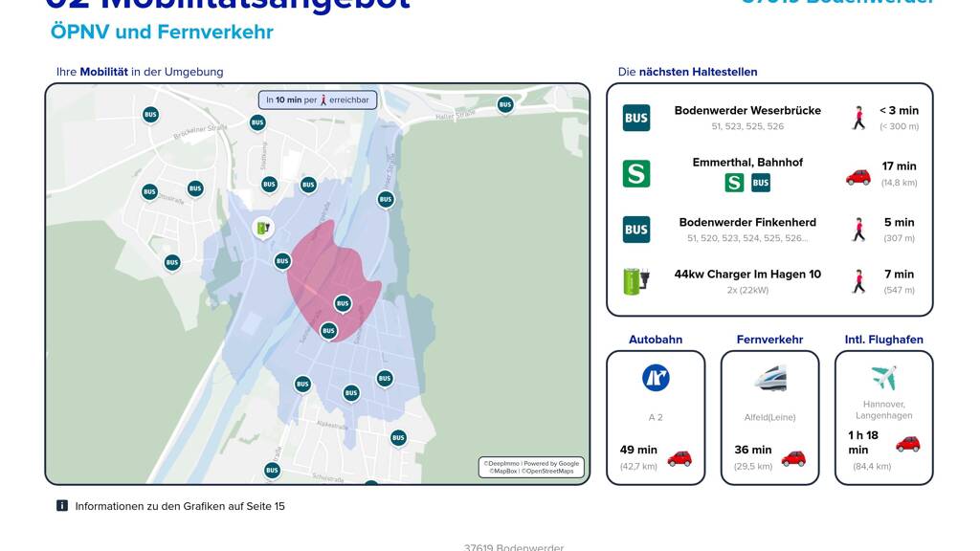Viewport: 980px width, 551px height.
Task: Click the airplane icon under Intl. Flughafen
Action: [x=883, y=377]
